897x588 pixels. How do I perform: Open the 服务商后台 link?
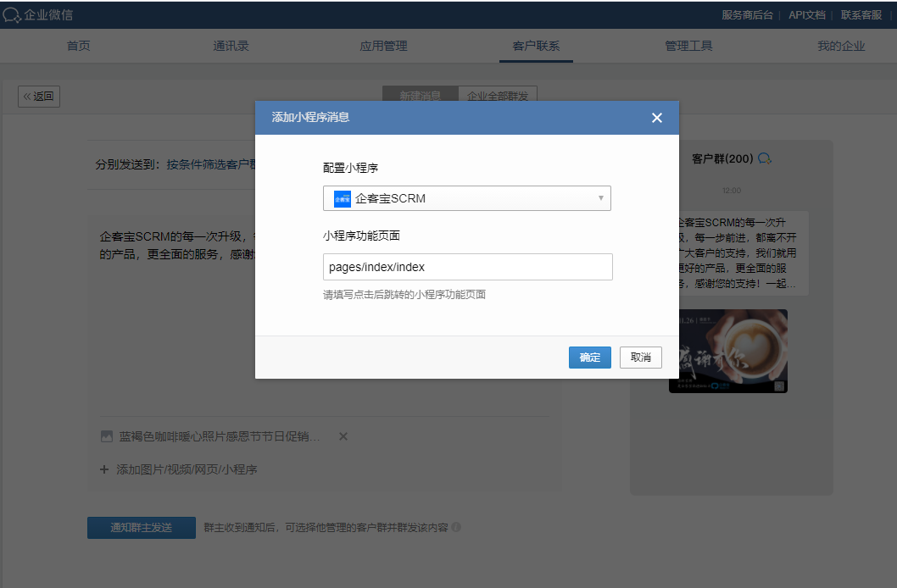point(747,15)
